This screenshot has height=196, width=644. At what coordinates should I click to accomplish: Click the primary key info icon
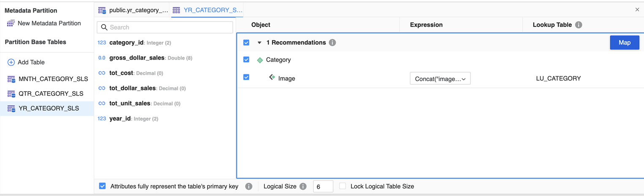(x=249, y=186)
